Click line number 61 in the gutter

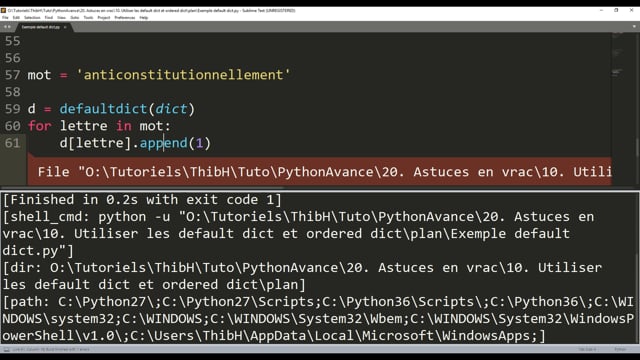click(12, 143)
